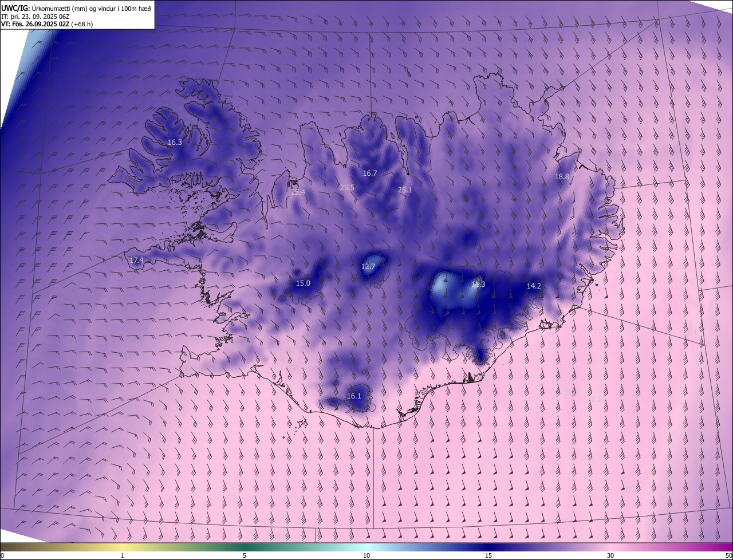Click the 15.0 value label on map
This screenshot has height=560, width=733.
pyautogui.click(x=303, y=283)
